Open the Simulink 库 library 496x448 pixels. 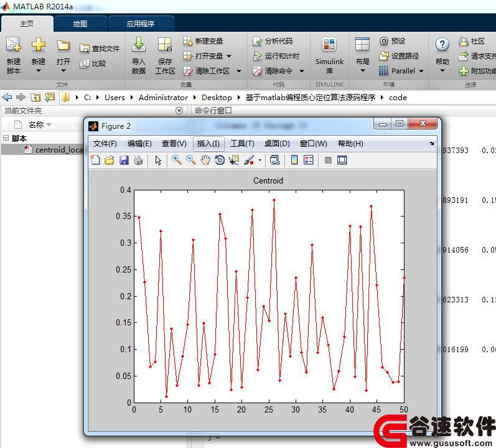329,55
